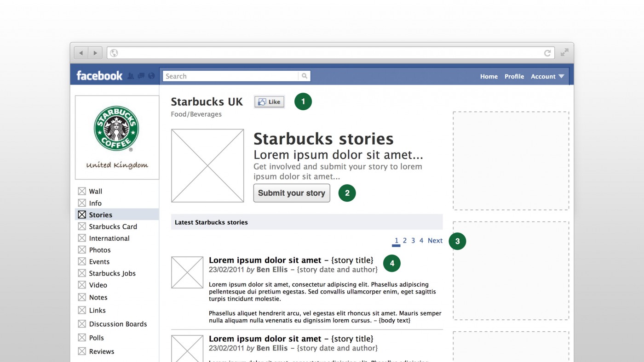Click author Ben Ellis in first story

(x=272, y=270)
